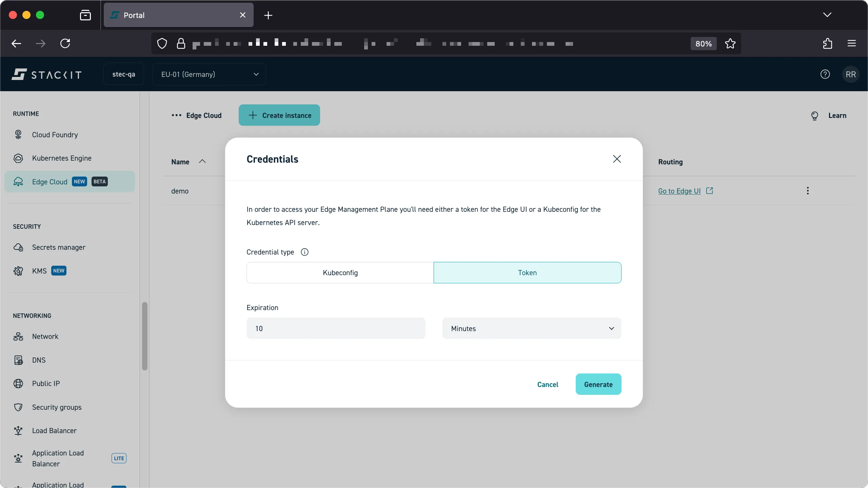Select the Token credential type
The width and height of the screenshot is (868, 488).
(x=527, y=272)
